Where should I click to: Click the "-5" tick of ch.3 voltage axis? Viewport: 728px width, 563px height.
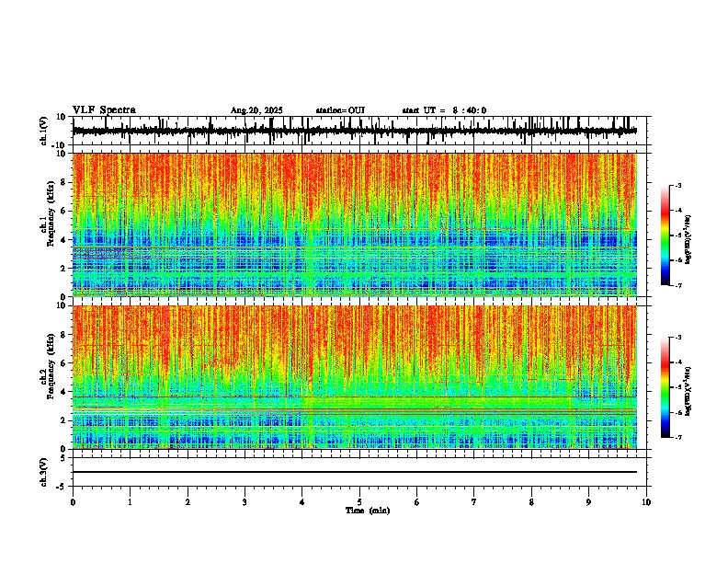click(x=62, y=487)
